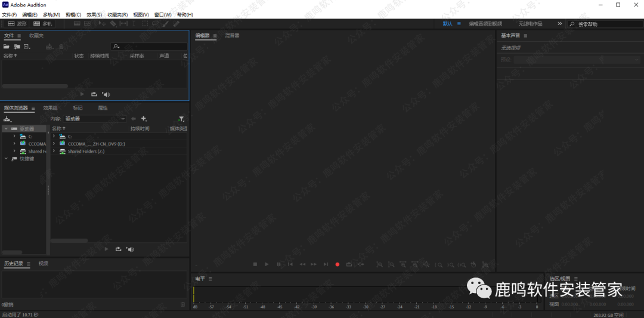Image resolution: width=644 pixels, height=318 pixels.
Task: Click the filter funnel icon in media browser
Action: click(181, 119)
